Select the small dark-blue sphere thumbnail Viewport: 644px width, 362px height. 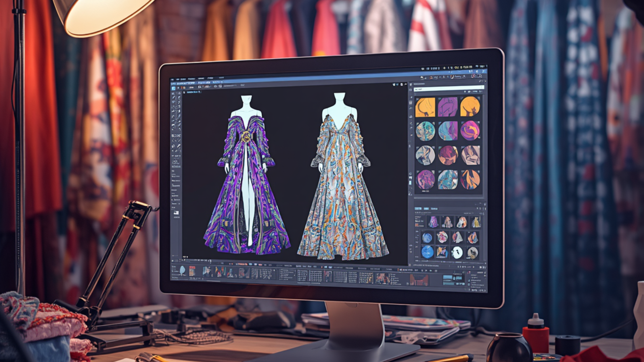(x=427, y=238)
